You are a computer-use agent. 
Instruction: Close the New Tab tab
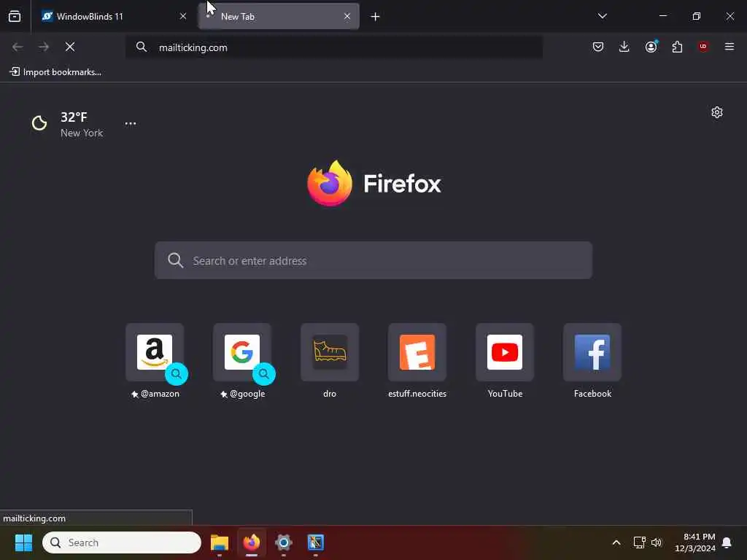[x=347, y=16]
